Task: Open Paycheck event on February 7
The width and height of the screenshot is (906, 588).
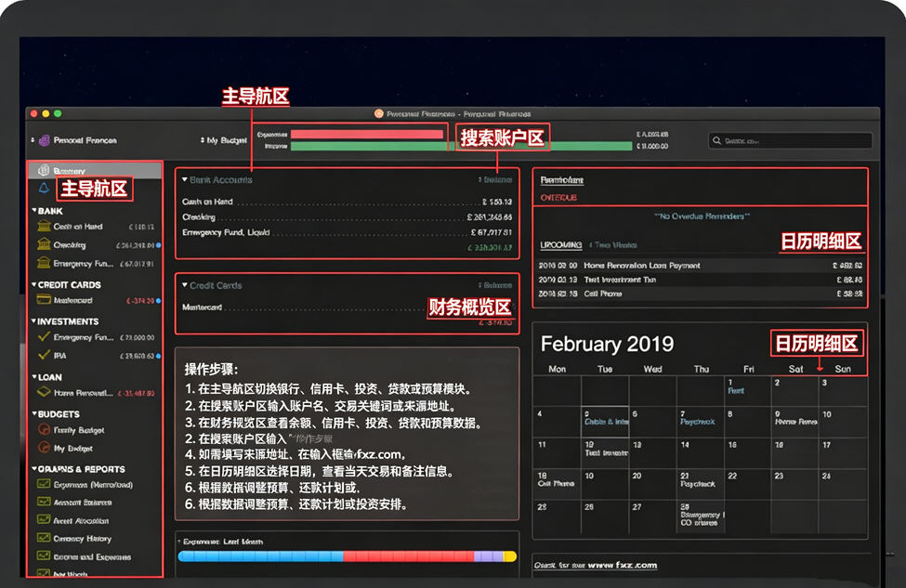Action: tap(698, 422)
